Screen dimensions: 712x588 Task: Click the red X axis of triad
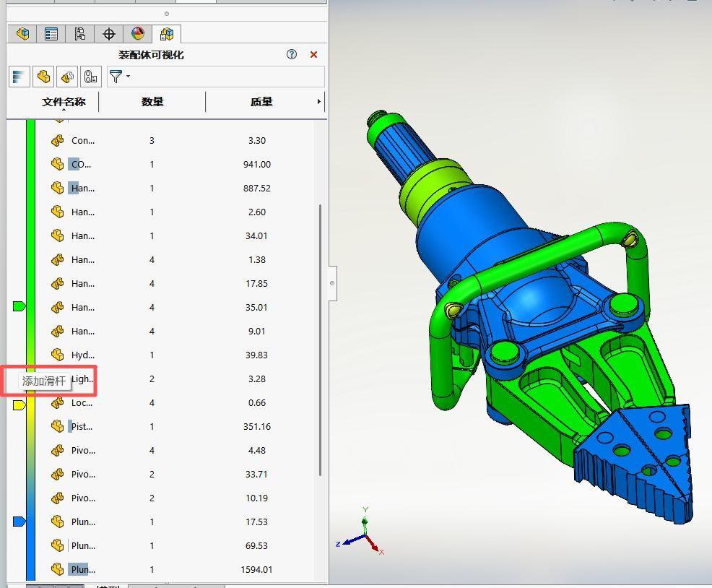pyautogui.click(x=374, y=545)
